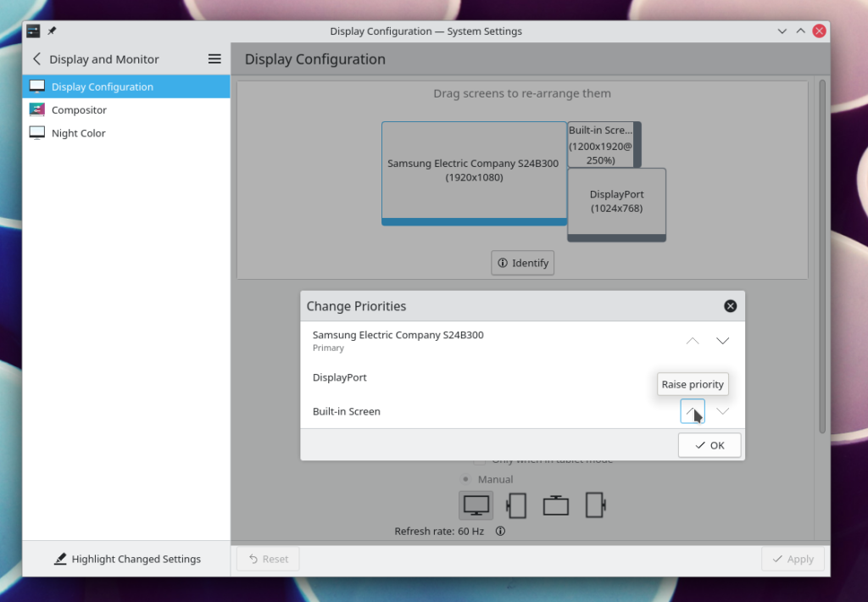868x602 pixels.
Task: Open the Compositor settings page
Action: click(x=126, y=109)
